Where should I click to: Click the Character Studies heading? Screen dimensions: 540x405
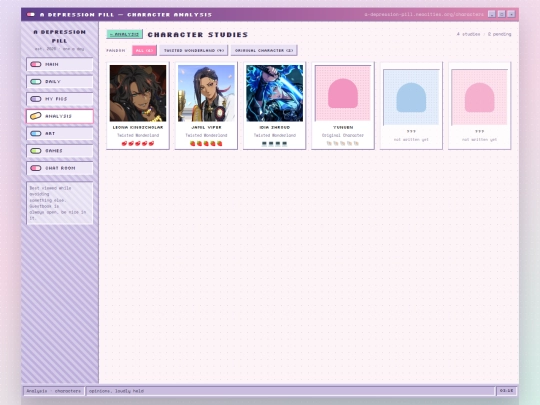click(x=198, y=34)
